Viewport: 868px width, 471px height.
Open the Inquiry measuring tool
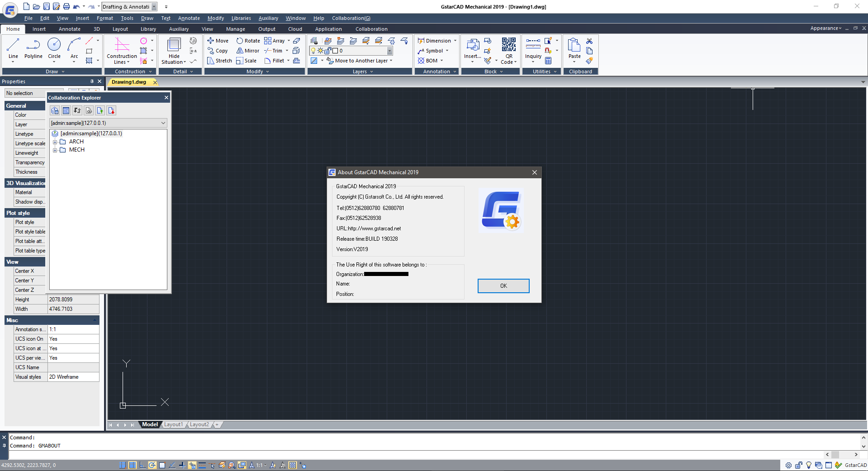click(533, 49)
